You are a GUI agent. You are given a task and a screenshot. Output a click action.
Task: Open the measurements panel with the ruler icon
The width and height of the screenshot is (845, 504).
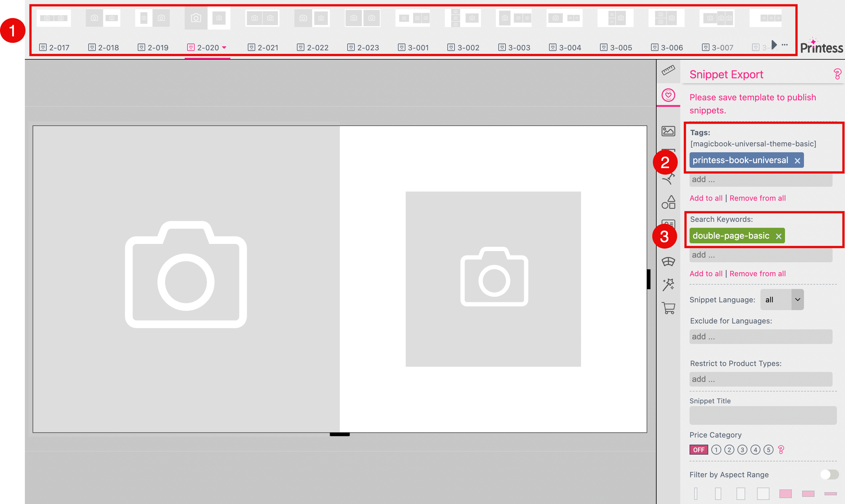668,70
